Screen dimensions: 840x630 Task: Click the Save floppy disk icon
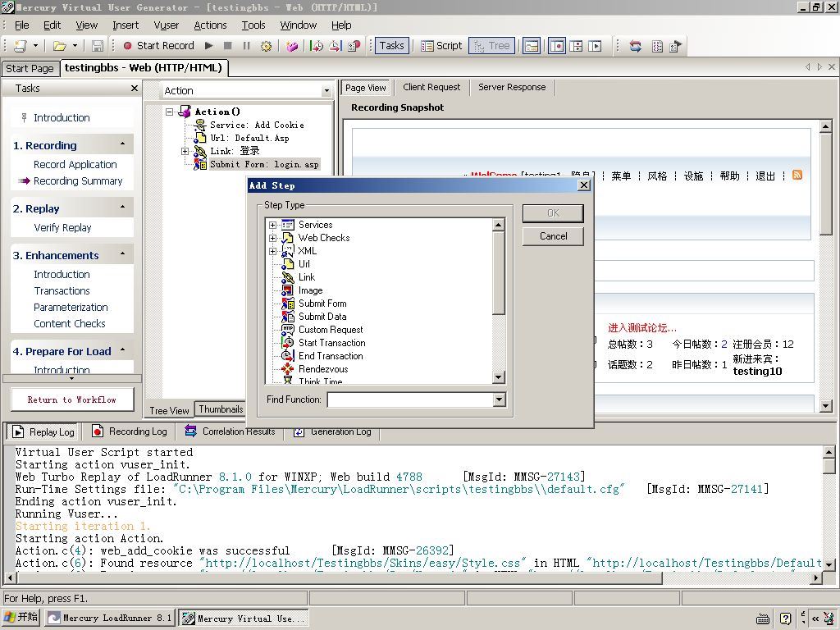(98, 46)
